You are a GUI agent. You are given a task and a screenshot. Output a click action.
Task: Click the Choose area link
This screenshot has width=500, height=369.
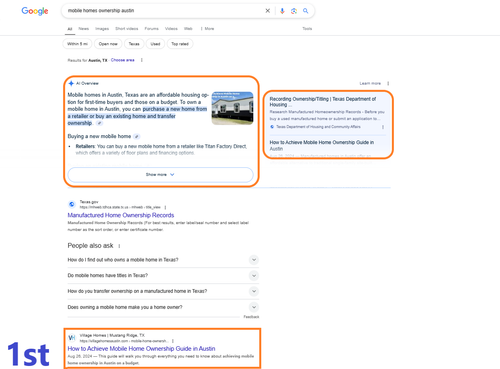coord(123,60)
